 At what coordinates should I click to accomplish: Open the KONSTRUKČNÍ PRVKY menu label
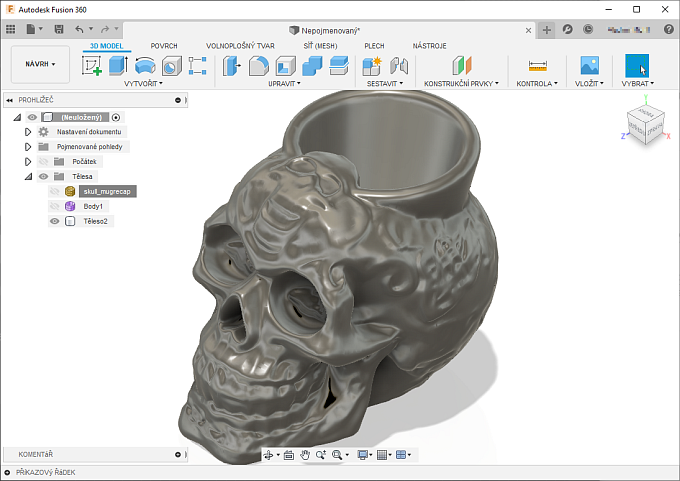(459, 84)
